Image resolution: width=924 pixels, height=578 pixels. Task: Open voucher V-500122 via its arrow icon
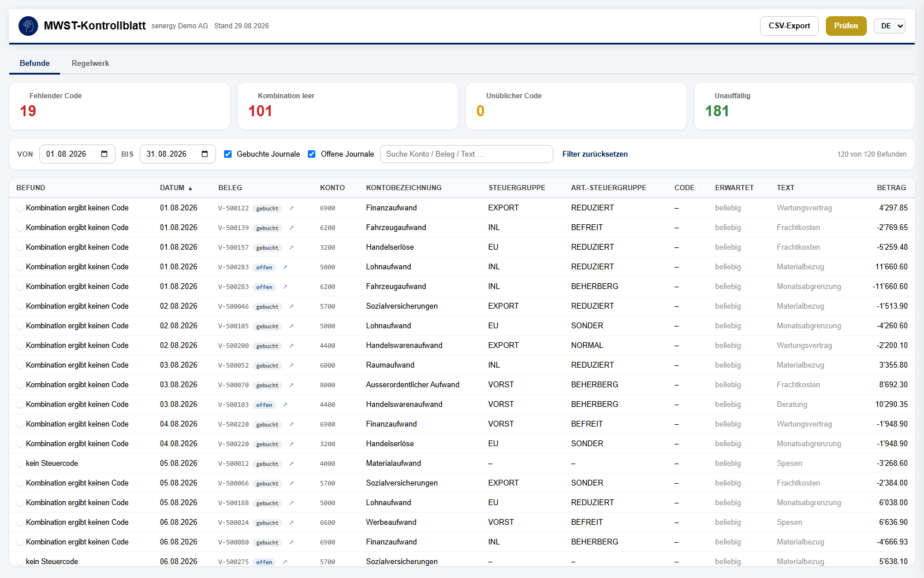pyautogui.click(x=291, y=209)
